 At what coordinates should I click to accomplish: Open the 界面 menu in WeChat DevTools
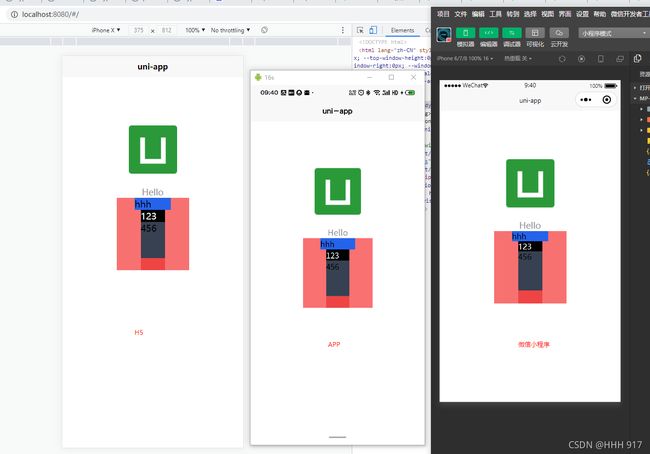565,14
